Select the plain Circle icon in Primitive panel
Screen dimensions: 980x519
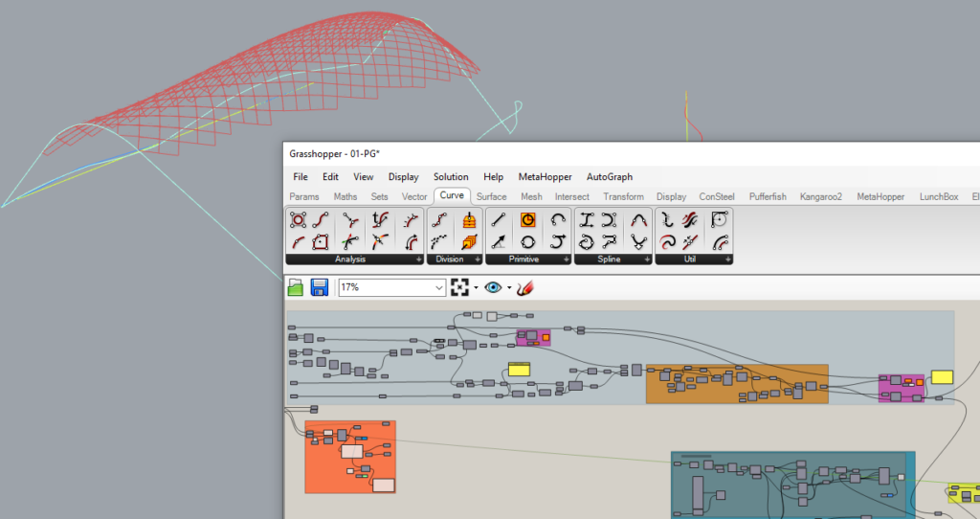(x=528, y=241)
